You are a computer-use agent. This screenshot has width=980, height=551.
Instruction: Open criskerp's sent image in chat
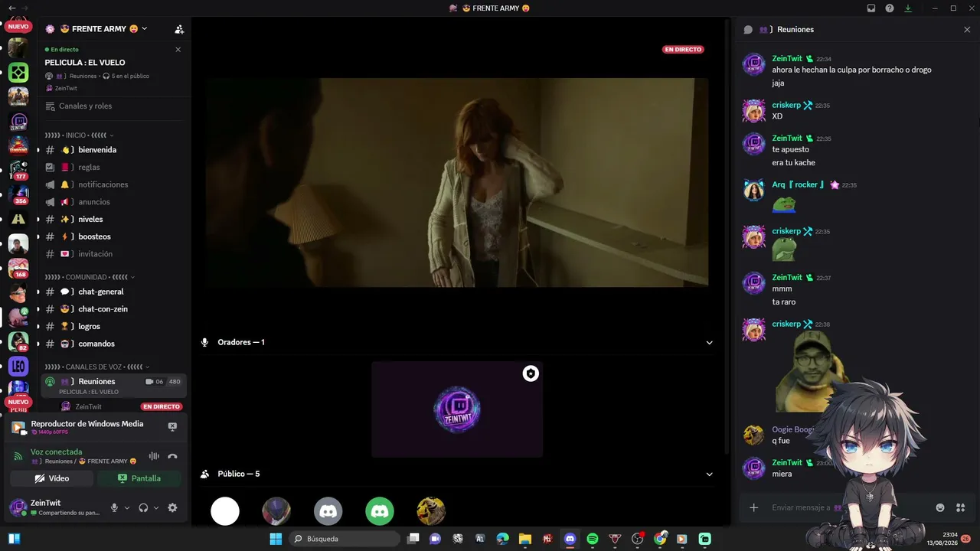point(812,371)
